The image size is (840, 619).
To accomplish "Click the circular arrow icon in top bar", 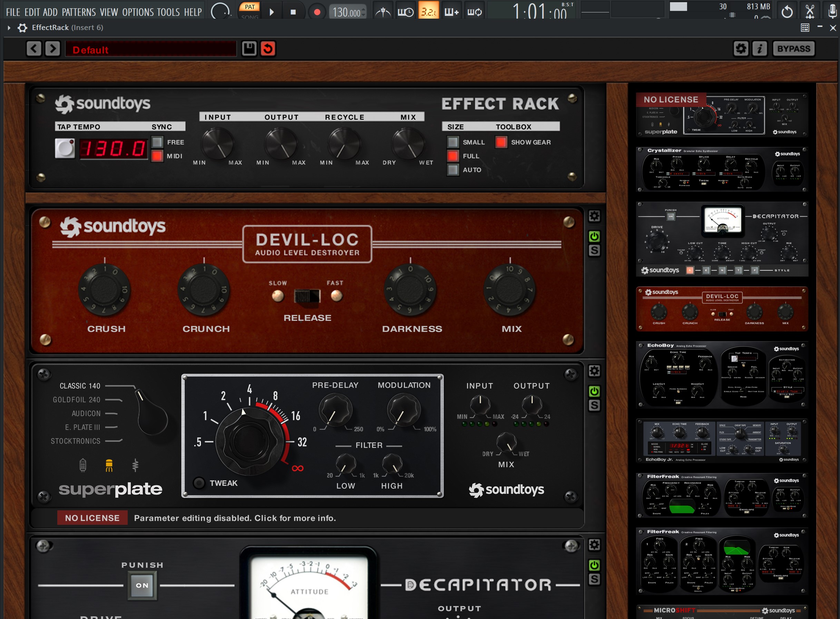I will 787,12.
